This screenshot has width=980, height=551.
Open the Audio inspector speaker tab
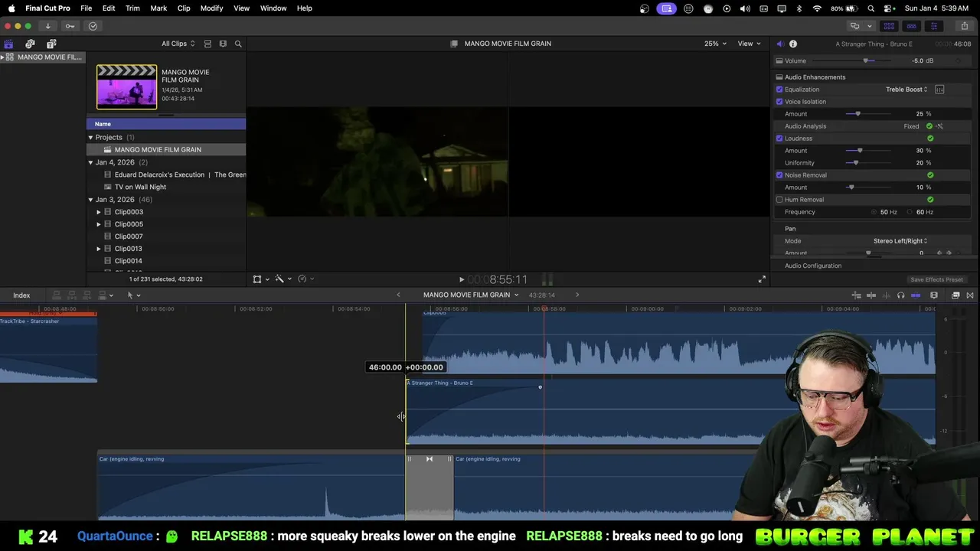(x=779, y=44)
